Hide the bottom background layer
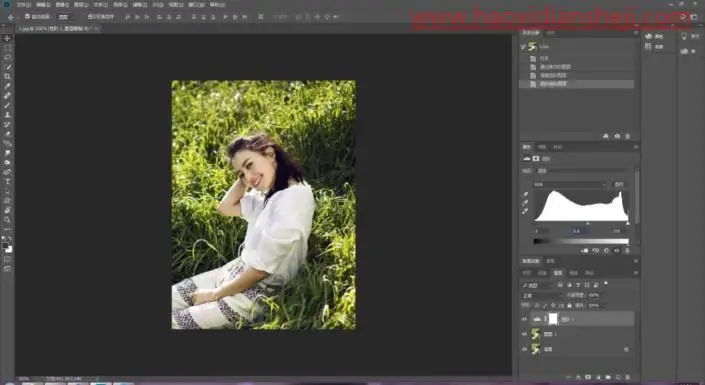705x385 pixels. point(524,349)
